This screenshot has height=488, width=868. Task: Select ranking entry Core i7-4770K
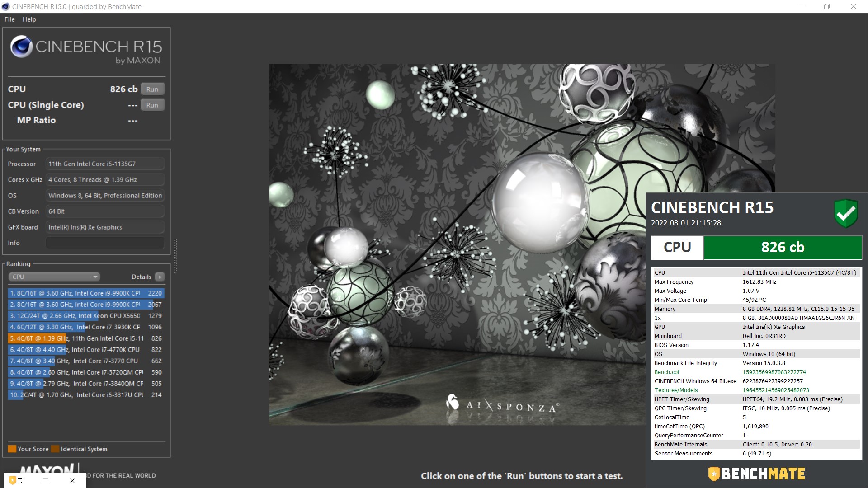point(86,349)
